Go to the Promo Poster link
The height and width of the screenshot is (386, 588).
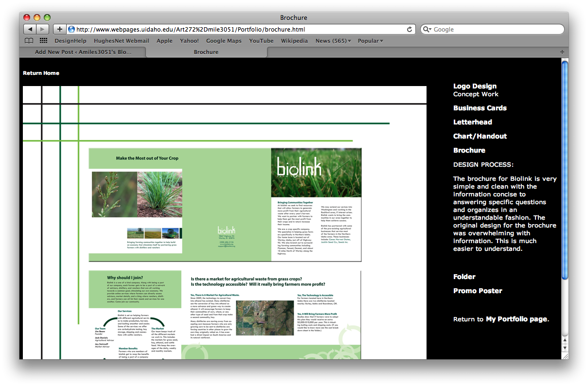pos(478,291)
